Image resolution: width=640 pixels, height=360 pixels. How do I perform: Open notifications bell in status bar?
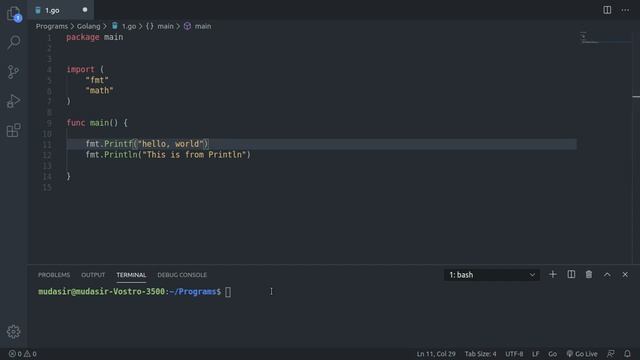[x=627, y=354]
